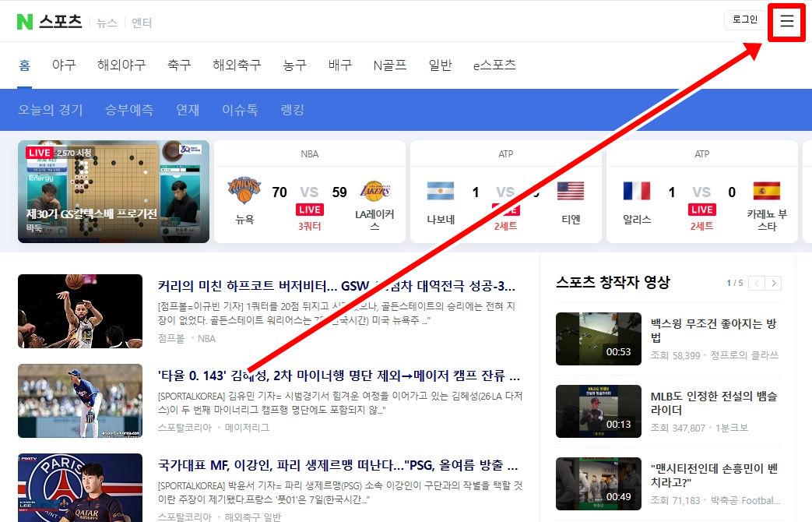812x522 pixels.
Task: Select the 축구 tab
Action: pyautogui.click(x=179, y=65)
